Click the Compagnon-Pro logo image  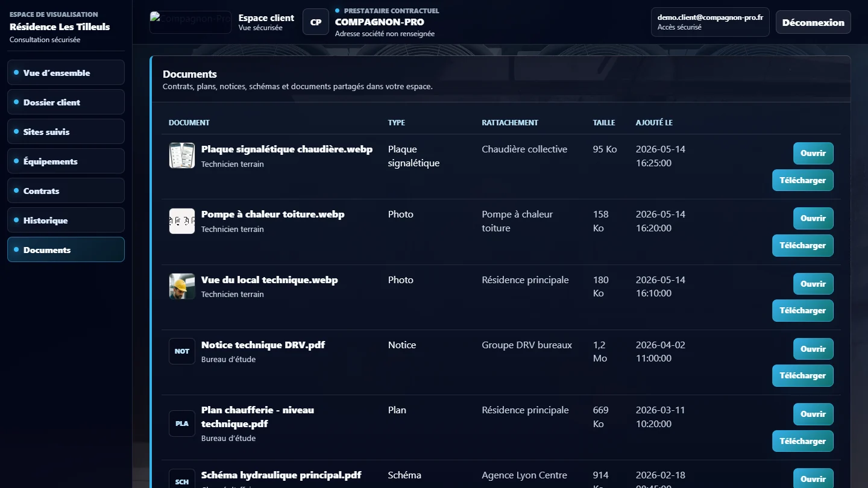(190, 22)
